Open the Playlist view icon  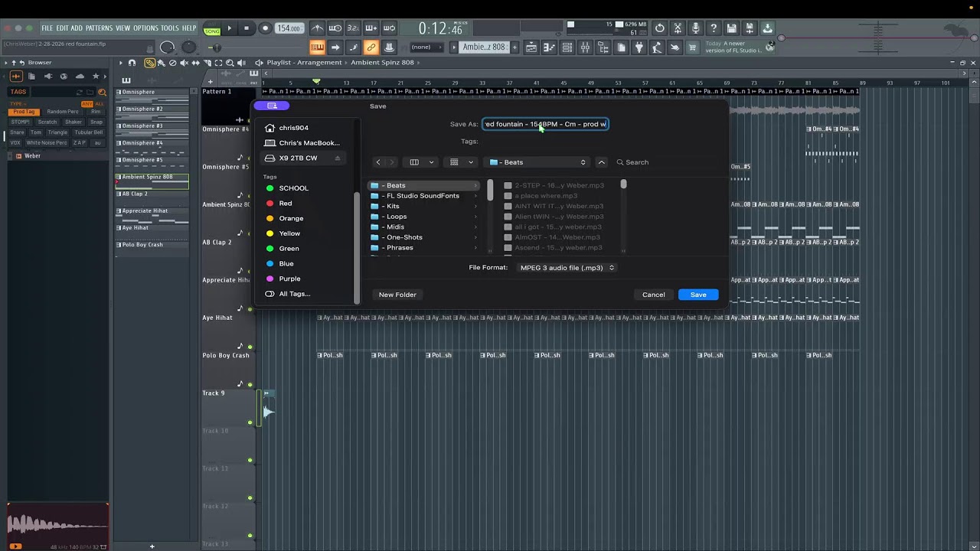[531, 47]
